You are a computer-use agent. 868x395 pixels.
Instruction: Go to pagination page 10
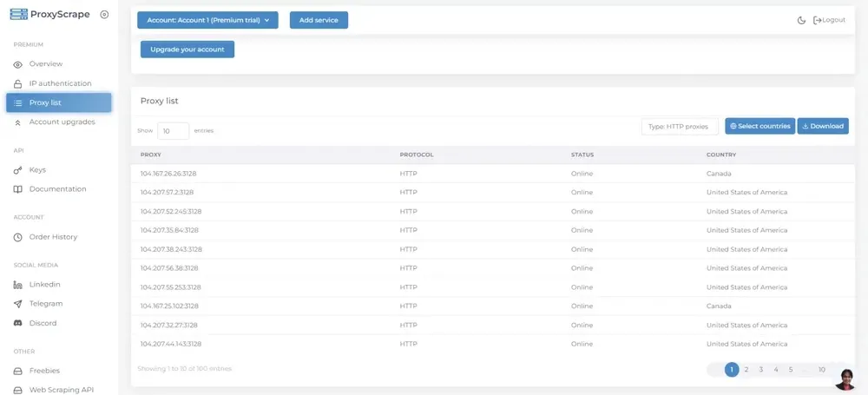pyautogui.click(x=822, y=370)
